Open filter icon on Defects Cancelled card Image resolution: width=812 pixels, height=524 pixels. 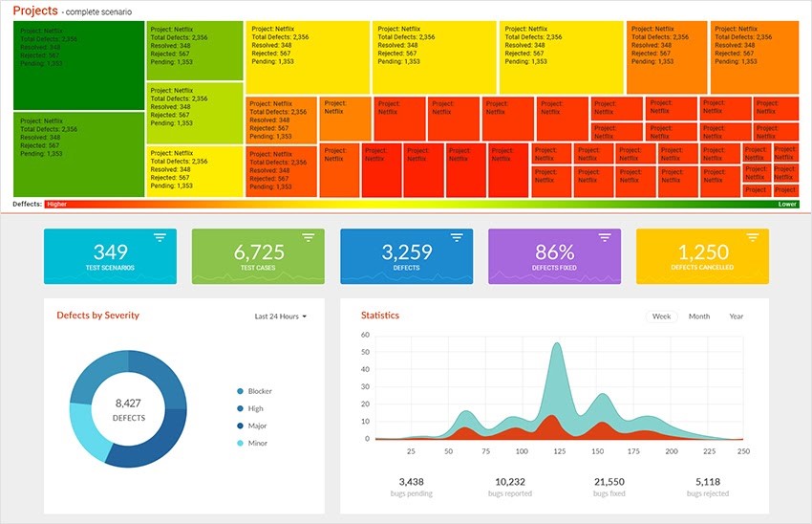tap(753, 237)
